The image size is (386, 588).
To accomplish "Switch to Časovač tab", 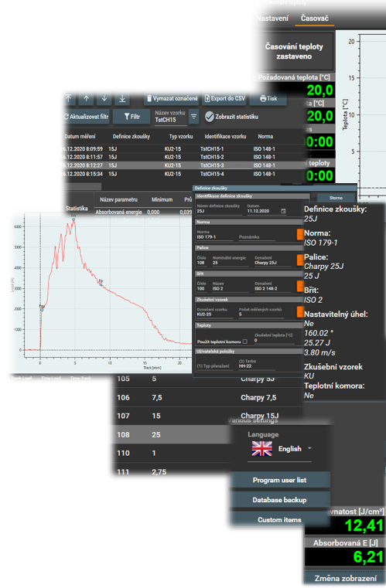I will click(x=315, y=19).
